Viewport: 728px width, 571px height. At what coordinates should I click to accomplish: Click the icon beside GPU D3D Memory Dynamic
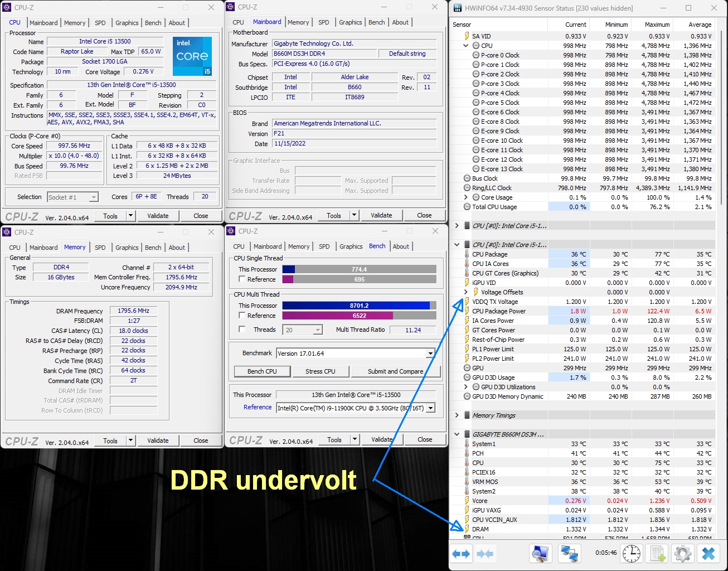tap(467, 396)
